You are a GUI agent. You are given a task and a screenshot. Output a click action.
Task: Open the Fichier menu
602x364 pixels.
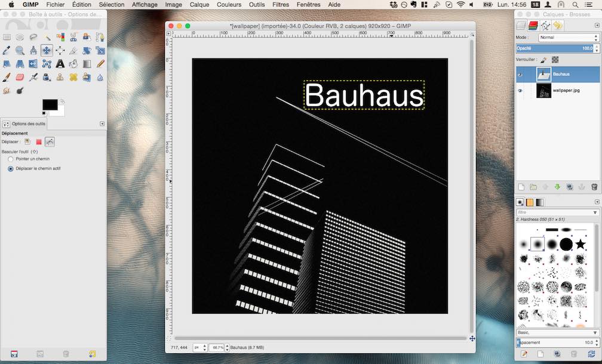[56, 5]
